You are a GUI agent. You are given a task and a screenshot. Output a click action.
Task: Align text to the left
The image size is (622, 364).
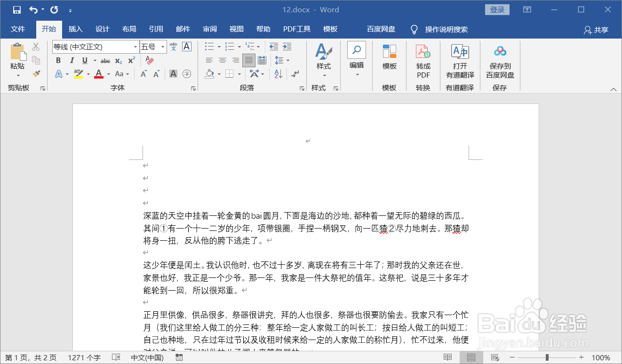(209, 60)
